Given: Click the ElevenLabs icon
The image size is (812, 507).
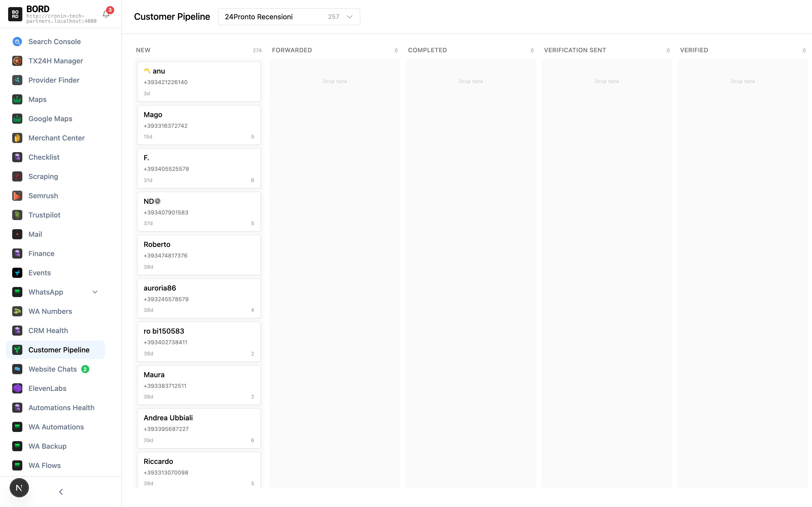Looking at the screenshot, I should tap(17, 388).
